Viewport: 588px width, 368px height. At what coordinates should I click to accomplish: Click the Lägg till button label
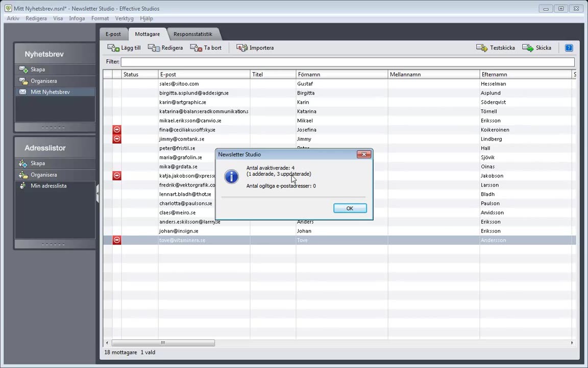(131, 48)
